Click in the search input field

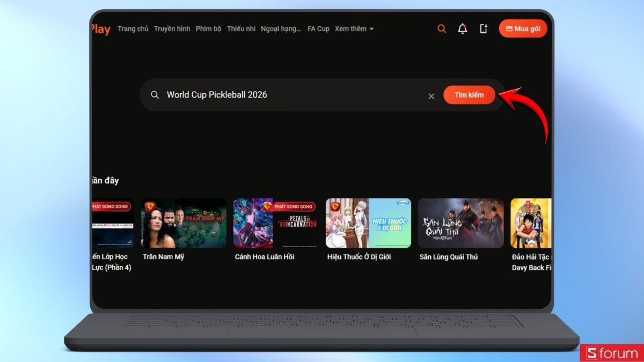click(290, 95)
